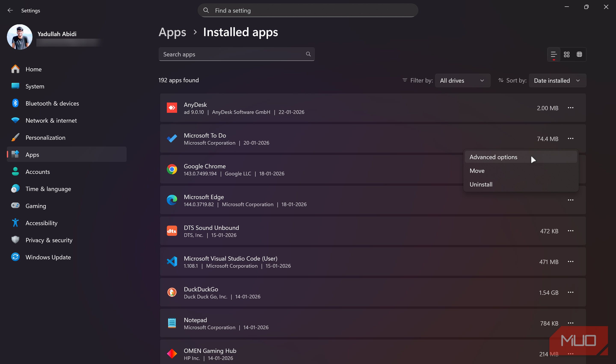Choose Advanced options in context menu
Viewport: 616px width, 364px height.
(x=521, y=157)
